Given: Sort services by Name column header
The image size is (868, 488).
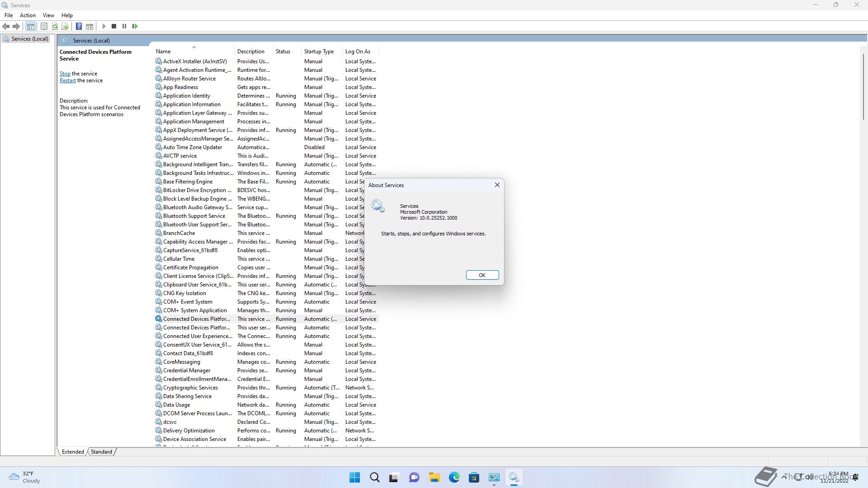Looking at the screenshot, I should coord(163,52).
